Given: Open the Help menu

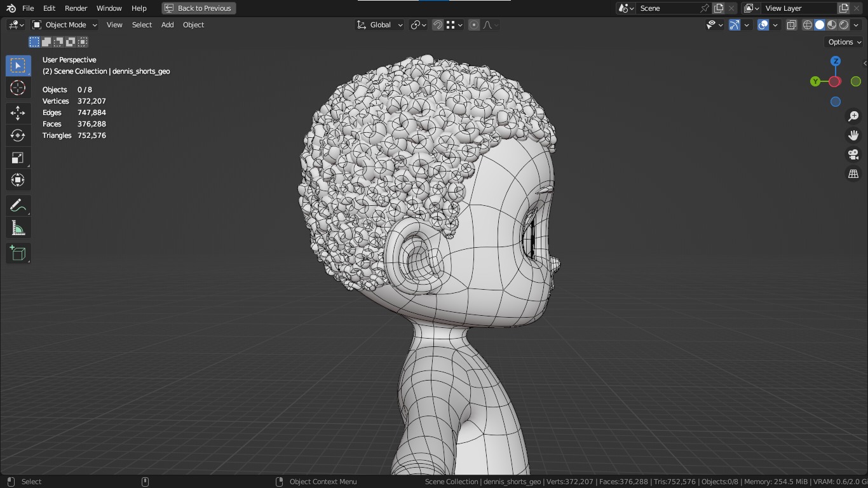Looking at the screenshot, I should (139, 8).
